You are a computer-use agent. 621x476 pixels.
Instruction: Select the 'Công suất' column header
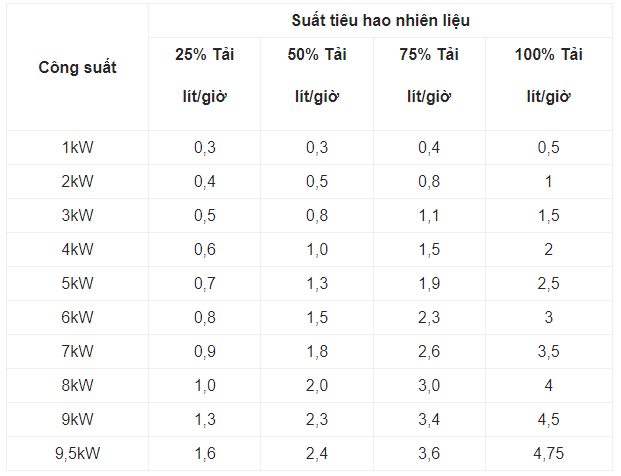pyautogui.click(x=77, y=68)
